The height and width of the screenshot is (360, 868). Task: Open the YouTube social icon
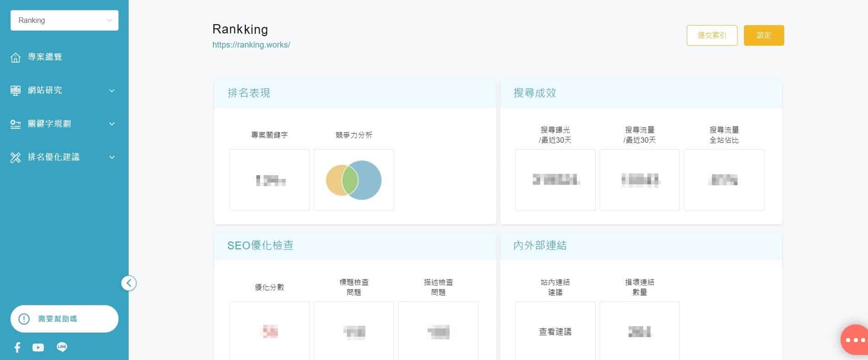(x=38, y=348)
